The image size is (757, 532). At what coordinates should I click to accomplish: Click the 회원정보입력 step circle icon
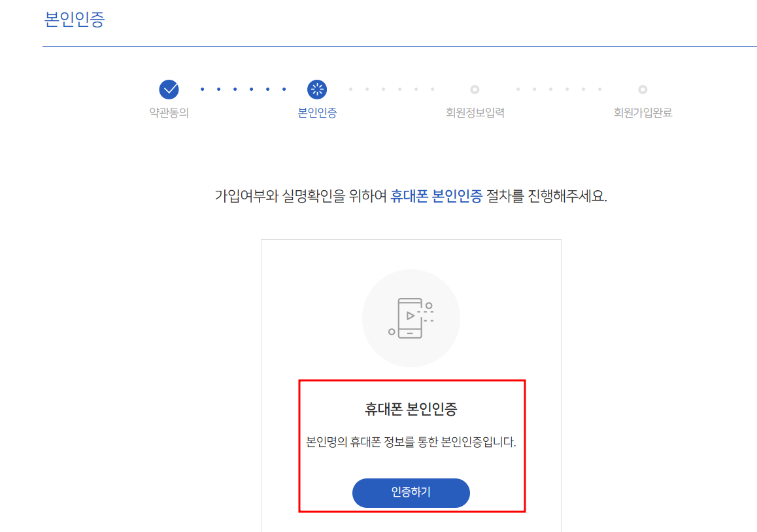point(475,90)
